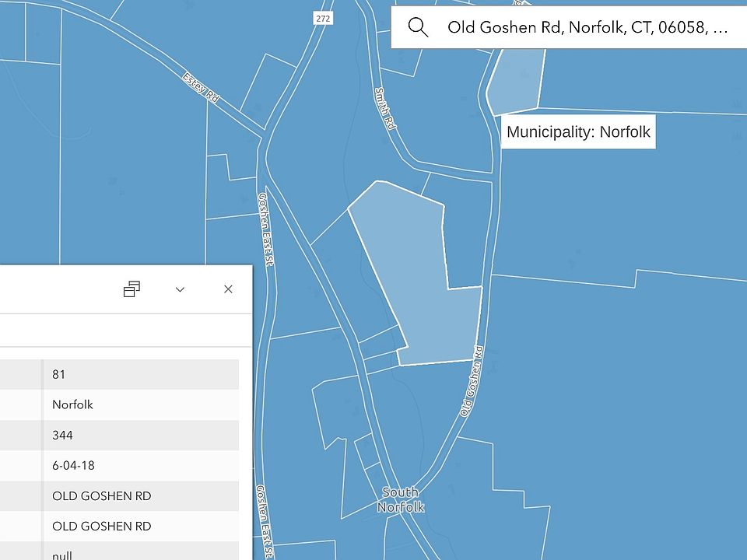Click the Smith Rd road label
Viewport: 747px width, 560px height.
pyautogui.click(x=385, y=107)
